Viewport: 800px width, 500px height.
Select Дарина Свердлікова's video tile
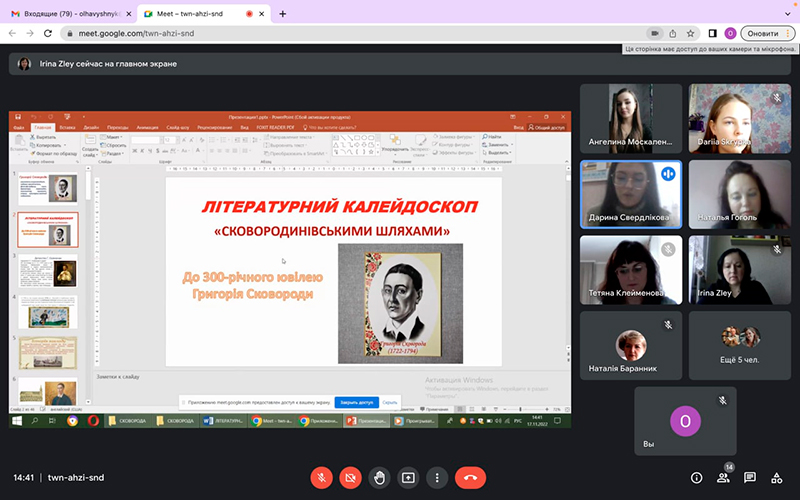(631, 194)
